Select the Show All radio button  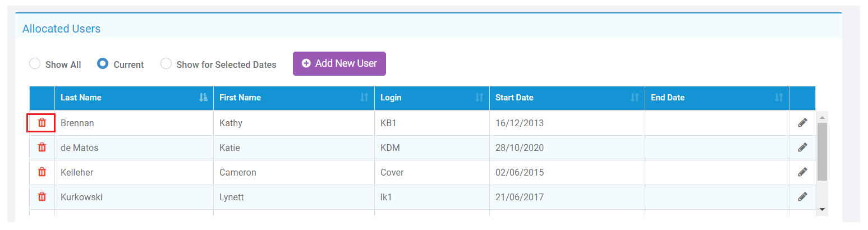tap(35, 64)
